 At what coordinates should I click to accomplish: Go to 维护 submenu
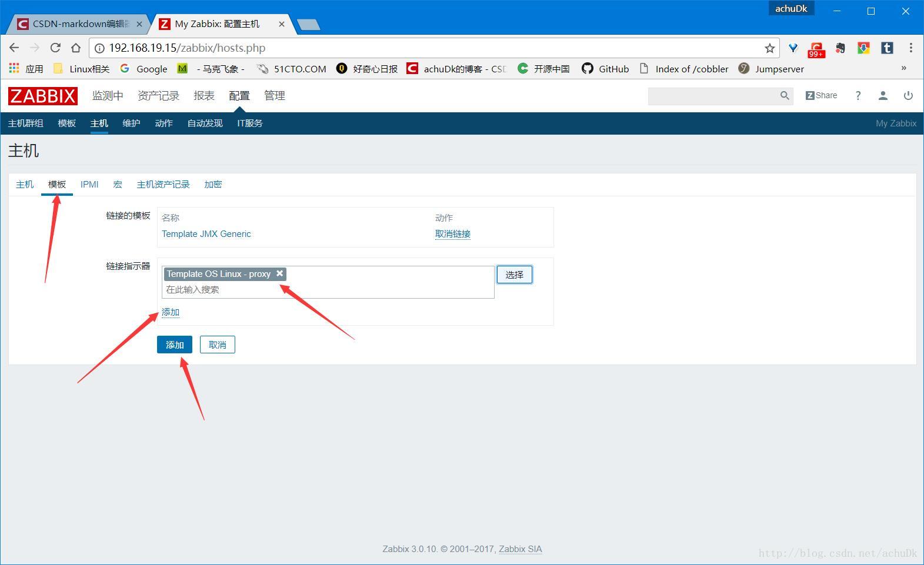click(131, 123)
